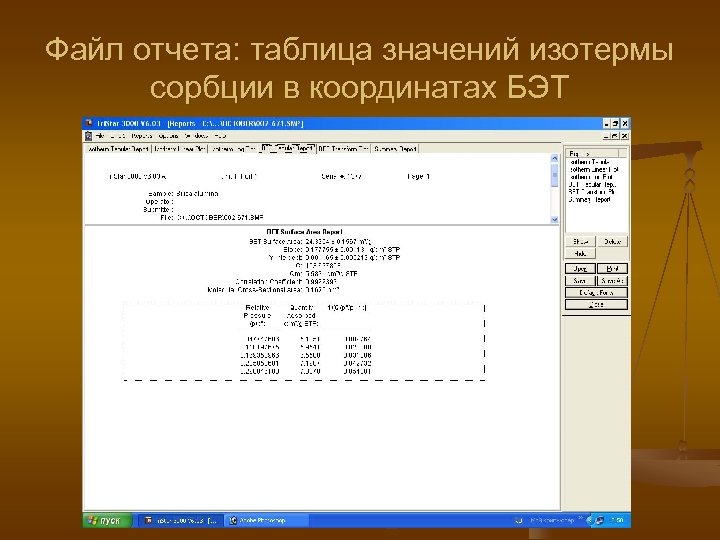The width and height of the screenshot is (720, 540).
Task: Click the system tray clock
Action: [617, 520]
